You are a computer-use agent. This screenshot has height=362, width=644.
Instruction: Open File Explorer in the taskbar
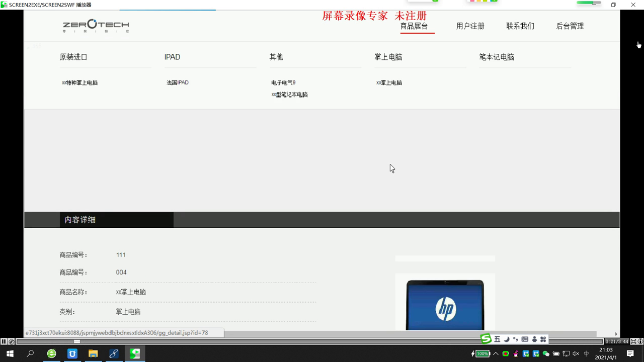(x=93, y=353)
